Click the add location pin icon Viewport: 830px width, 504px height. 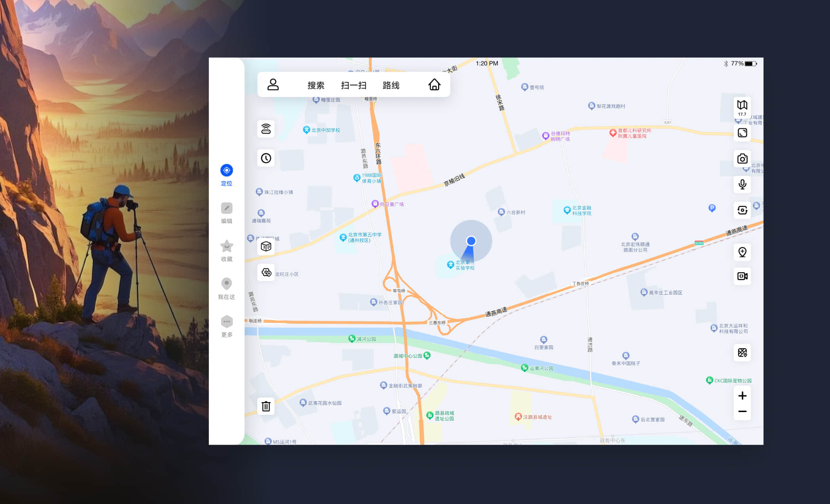[x=742, y=252]
